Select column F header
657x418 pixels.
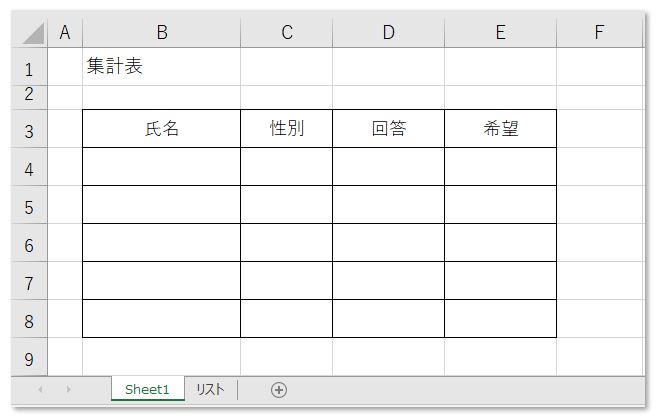(x=599, y=32)
